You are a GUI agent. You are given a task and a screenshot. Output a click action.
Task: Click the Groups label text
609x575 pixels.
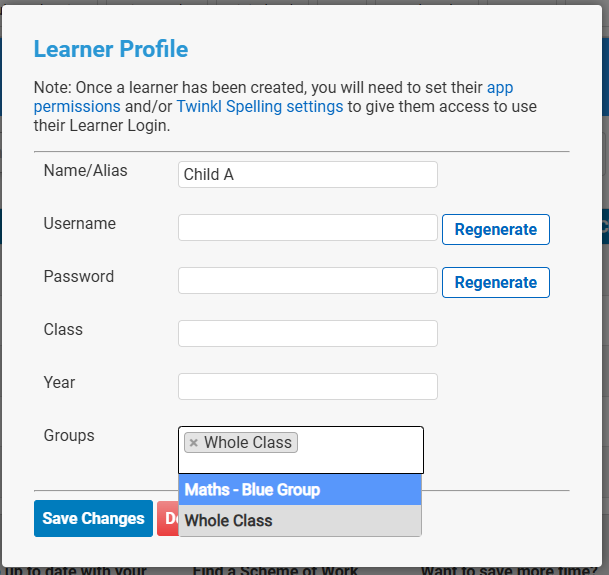[x=69, y=436]
